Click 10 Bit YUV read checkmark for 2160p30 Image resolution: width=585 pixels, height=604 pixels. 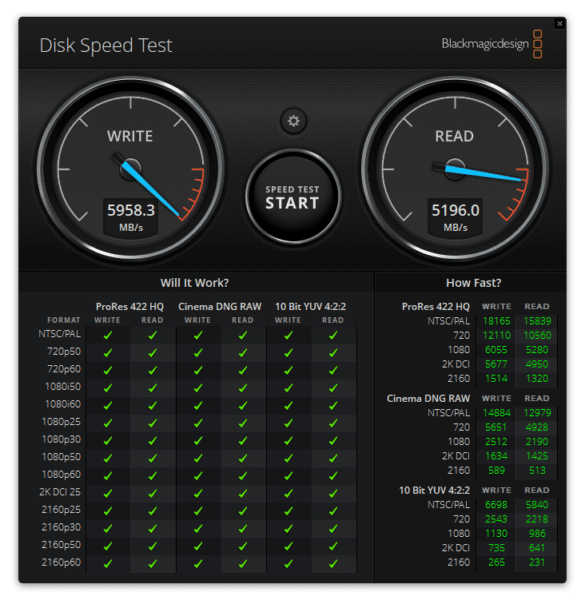click(333, 528)
